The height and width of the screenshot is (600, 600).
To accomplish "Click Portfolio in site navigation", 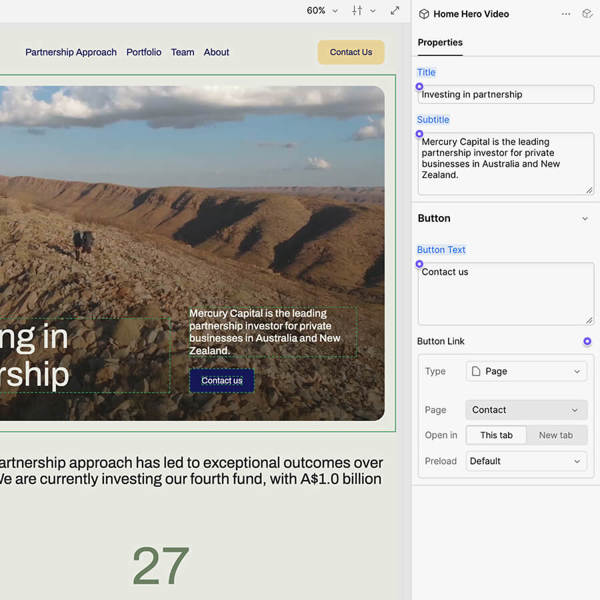I will (144, 52).
